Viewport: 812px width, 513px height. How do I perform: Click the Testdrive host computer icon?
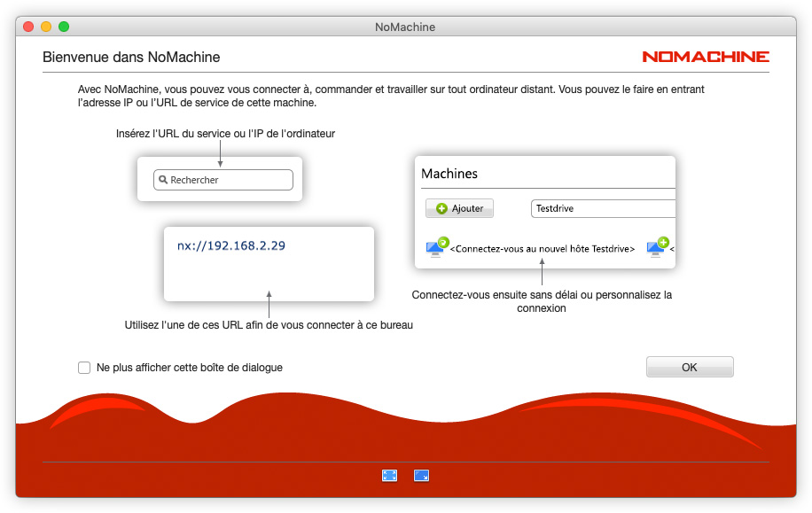437,246
